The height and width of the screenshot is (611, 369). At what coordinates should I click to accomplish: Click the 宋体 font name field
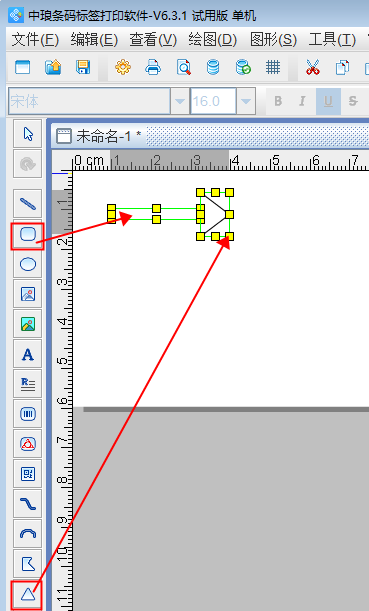click(89, 101)
